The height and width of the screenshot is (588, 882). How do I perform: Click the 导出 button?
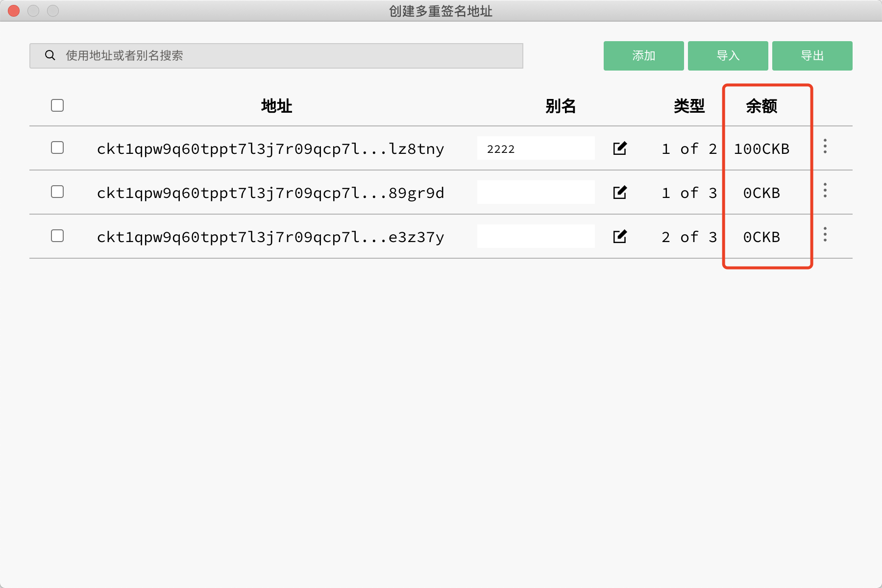click(812, 56)
